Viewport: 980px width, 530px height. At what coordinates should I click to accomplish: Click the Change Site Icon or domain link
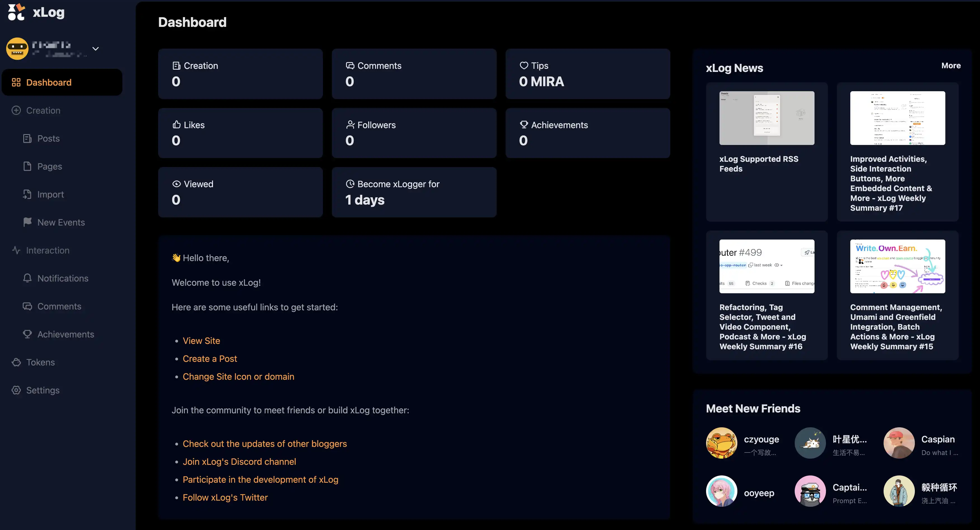pos(238,377)
